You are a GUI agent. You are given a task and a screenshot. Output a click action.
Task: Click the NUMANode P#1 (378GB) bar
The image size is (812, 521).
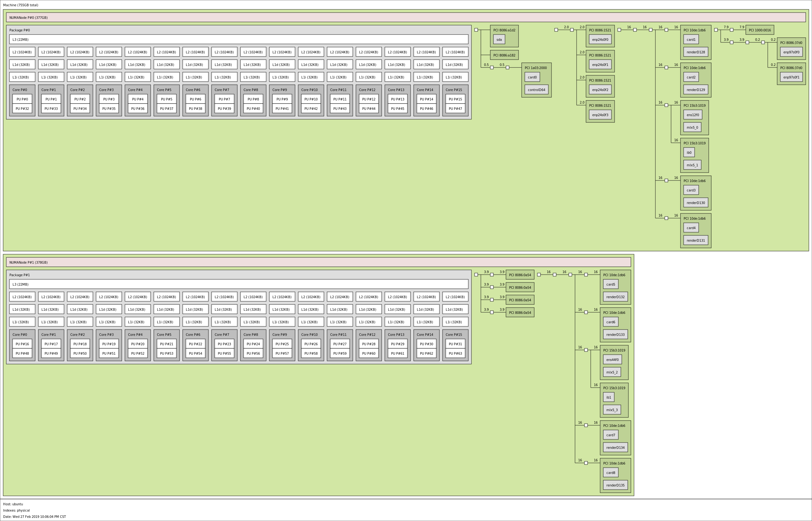[318, 262]
